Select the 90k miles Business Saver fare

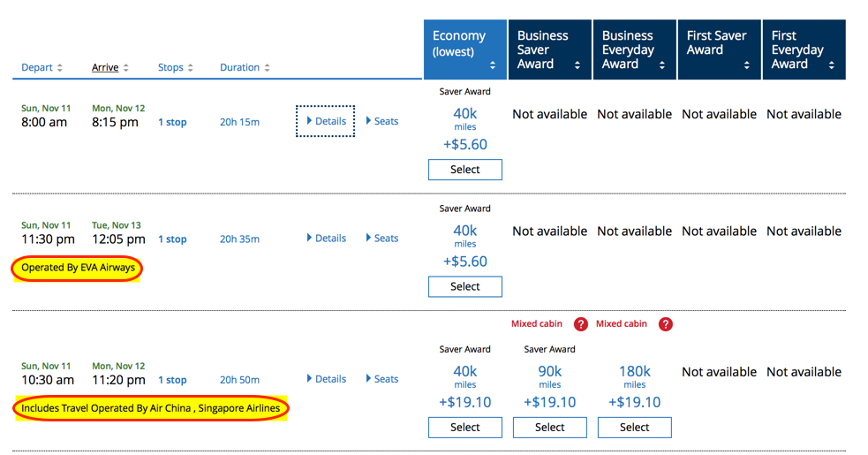[549, 428]
